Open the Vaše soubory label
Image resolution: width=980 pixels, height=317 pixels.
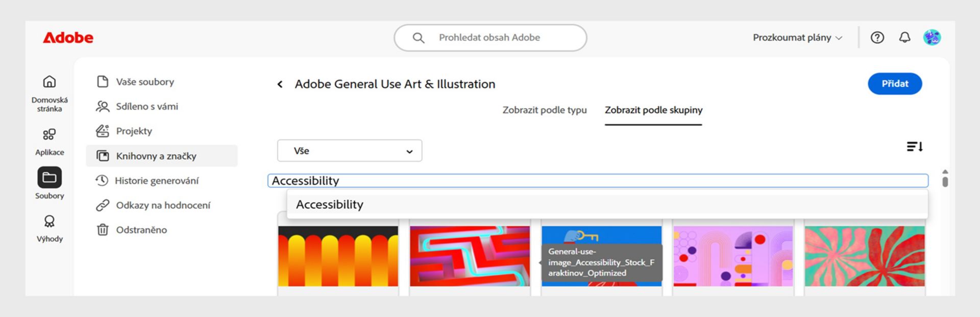[145, 82]
